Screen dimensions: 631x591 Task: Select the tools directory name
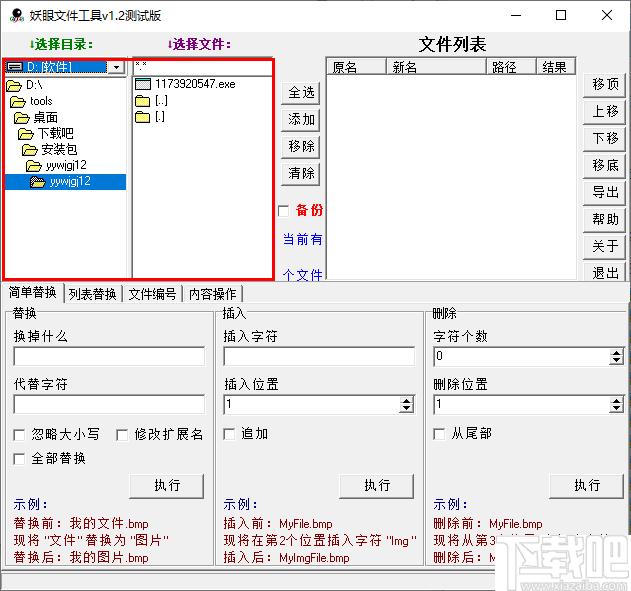point(41,101)
